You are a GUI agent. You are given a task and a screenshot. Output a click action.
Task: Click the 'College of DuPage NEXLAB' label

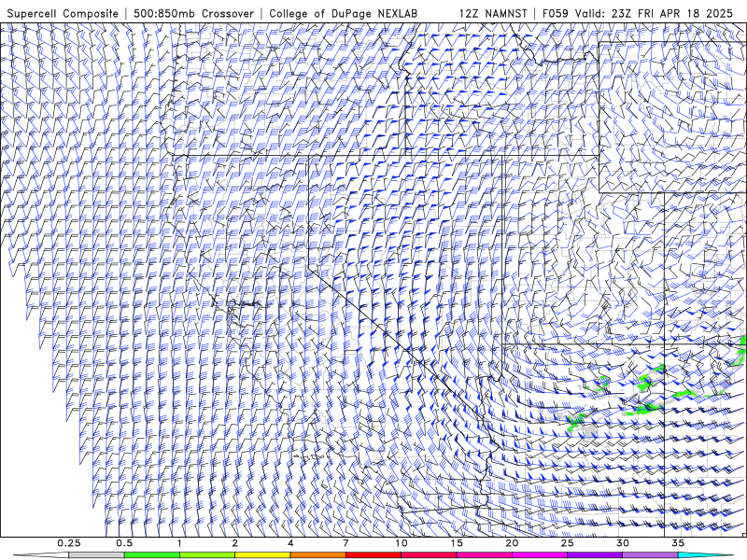tap(344, 13)
